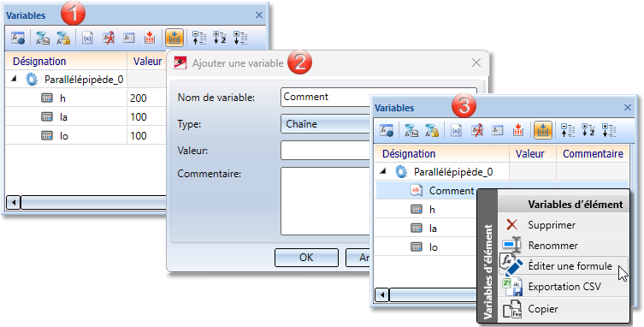Open formula settings in right Variables window toolbar
644x327 pixels.
387,130
